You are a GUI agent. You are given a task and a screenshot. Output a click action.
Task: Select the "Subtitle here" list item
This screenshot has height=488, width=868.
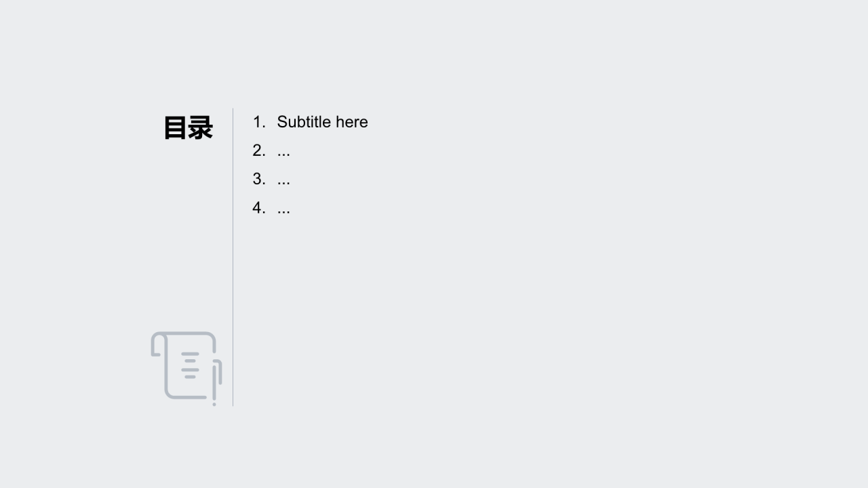pyautogui.click(x=322, y=122)
